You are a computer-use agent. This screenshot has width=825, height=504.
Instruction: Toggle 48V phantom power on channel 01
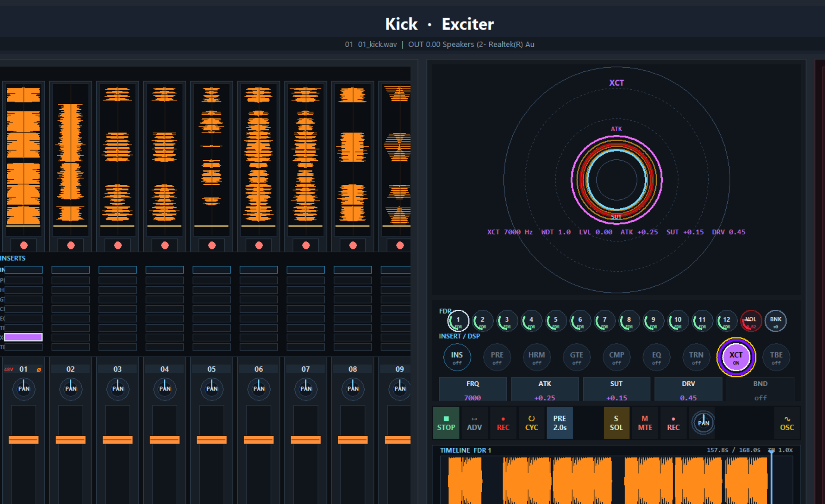(8, 370)
